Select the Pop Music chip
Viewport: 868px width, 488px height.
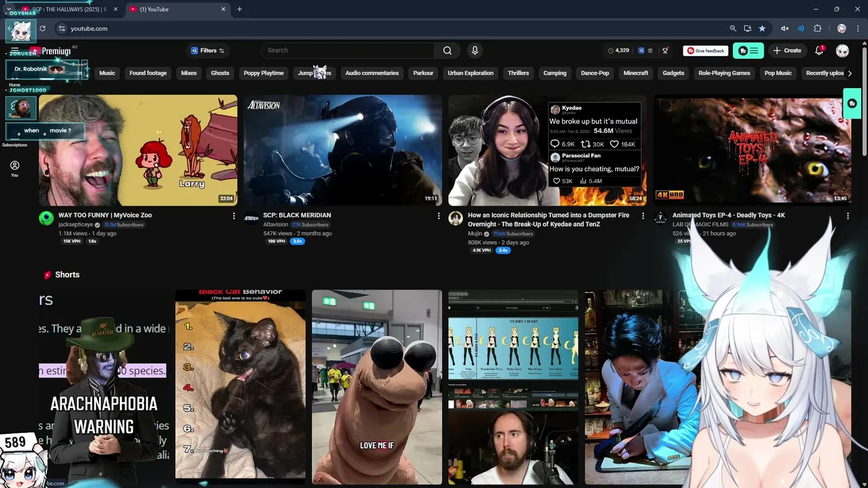click(x=778, y=73)
